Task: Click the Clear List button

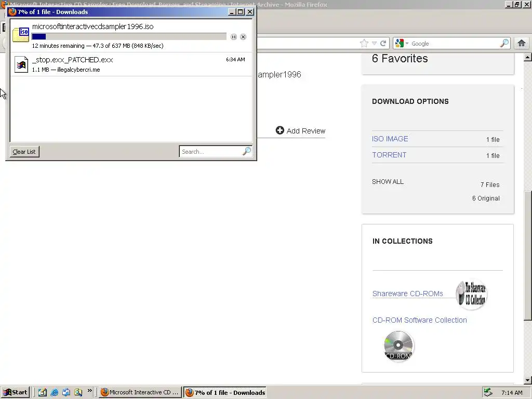Action: 24,152
